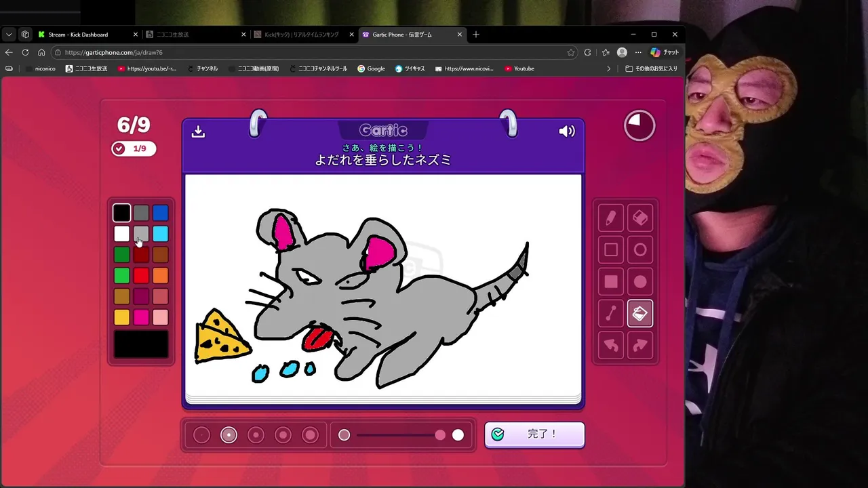
Task: Pick the dusty pink color swatch
Action: [160, 296]
